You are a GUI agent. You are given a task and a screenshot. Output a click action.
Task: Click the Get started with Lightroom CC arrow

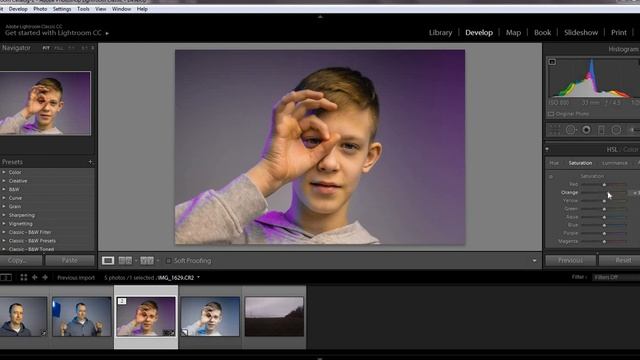107,33
